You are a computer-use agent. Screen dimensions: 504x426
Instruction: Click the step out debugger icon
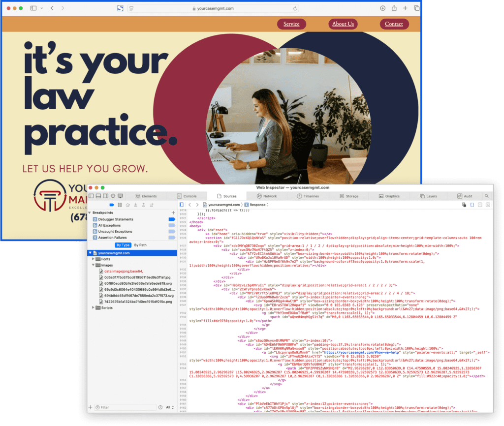pyautogui.click(x=143, y=205)
